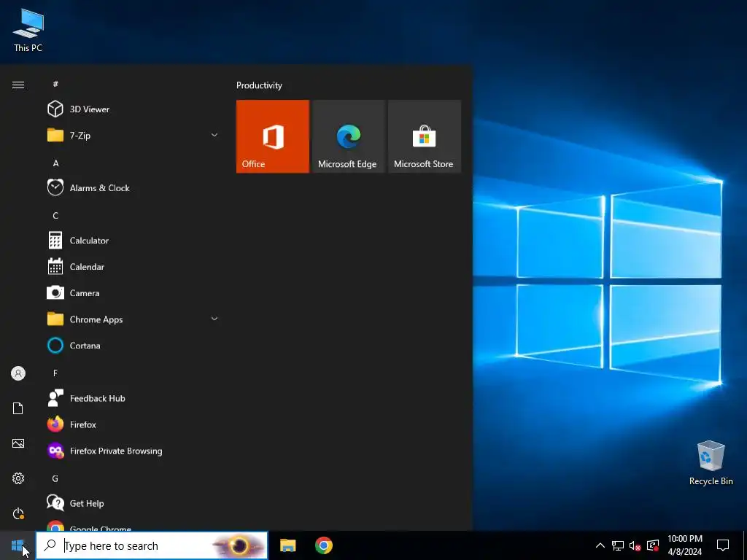This screenshot has width=747, height=560.
Task: Open File Explorer from the taskbar
Action: (287, 545)
